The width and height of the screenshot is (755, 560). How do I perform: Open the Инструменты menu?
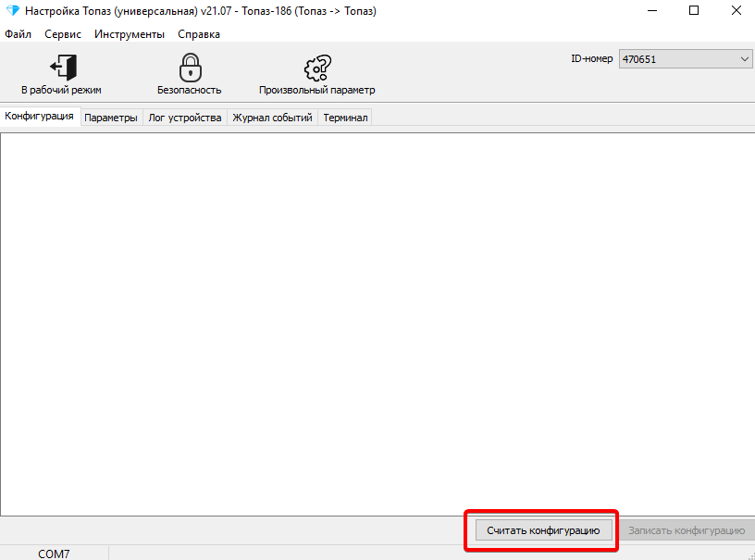(x=129, y=34)
